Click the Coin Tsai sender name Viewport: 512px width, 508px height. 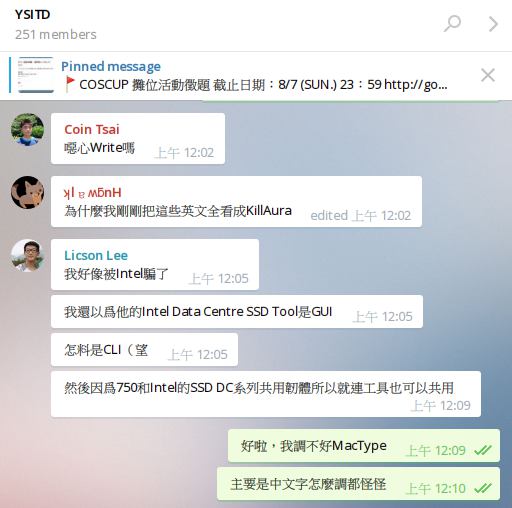tap(92, 129)
